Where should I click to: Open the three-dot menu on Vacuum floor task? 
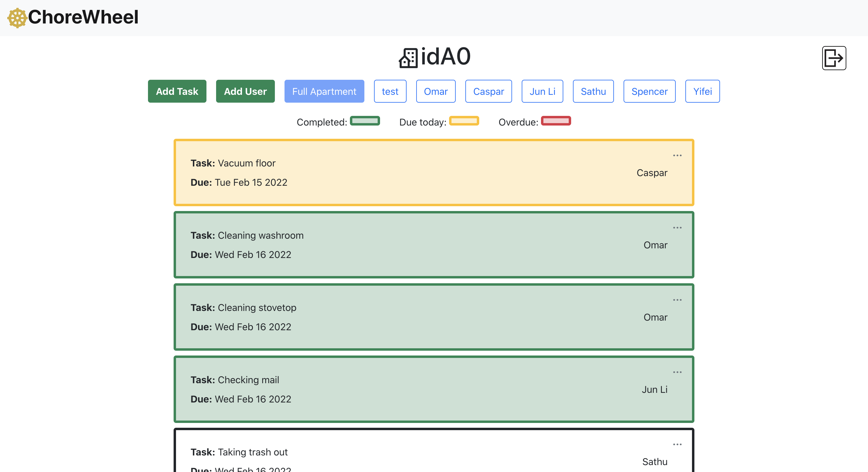[x=677, y=155]
